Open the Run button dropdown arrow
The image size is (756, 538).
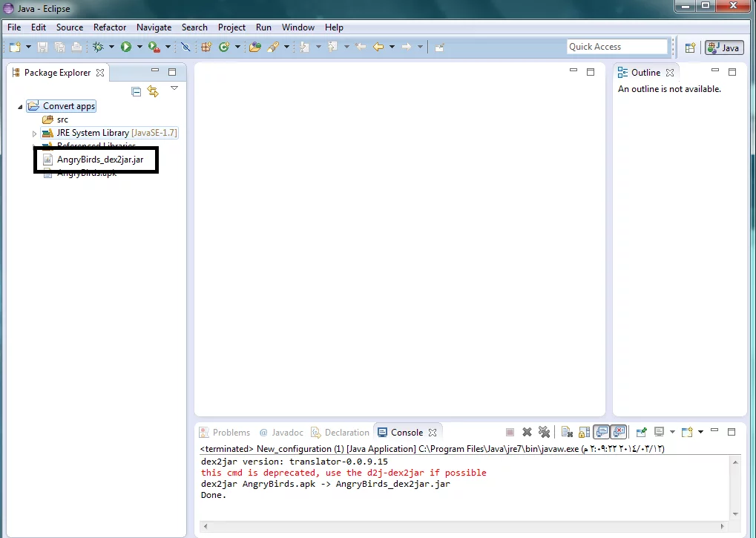(x=139, y=47)
